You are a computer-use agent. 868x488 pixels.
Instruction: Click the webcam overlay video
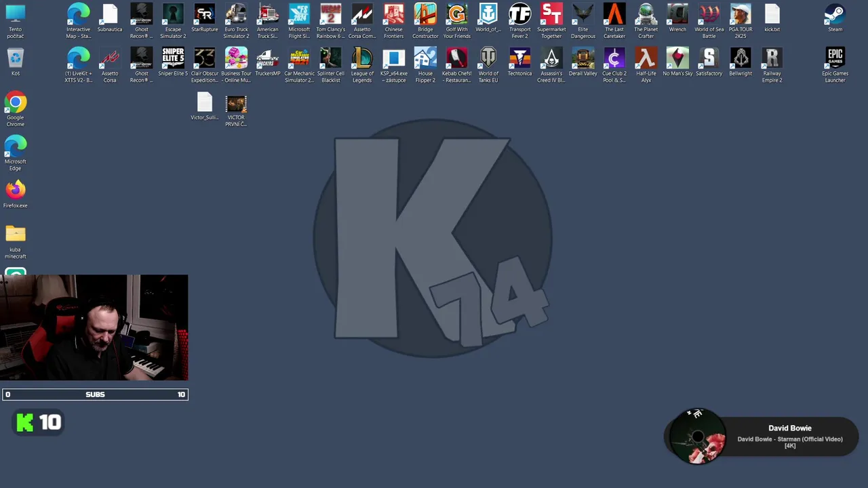[94, 327]
